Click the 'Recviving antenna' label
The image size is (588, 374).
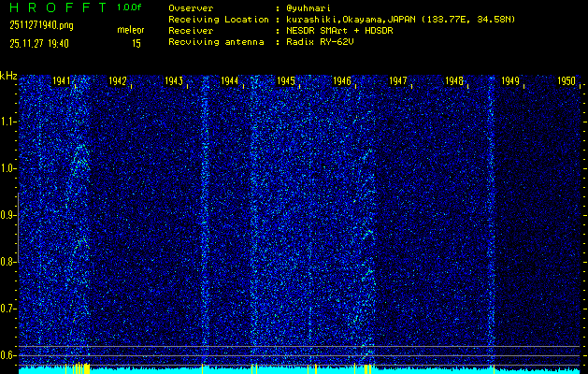pos(216,42)
